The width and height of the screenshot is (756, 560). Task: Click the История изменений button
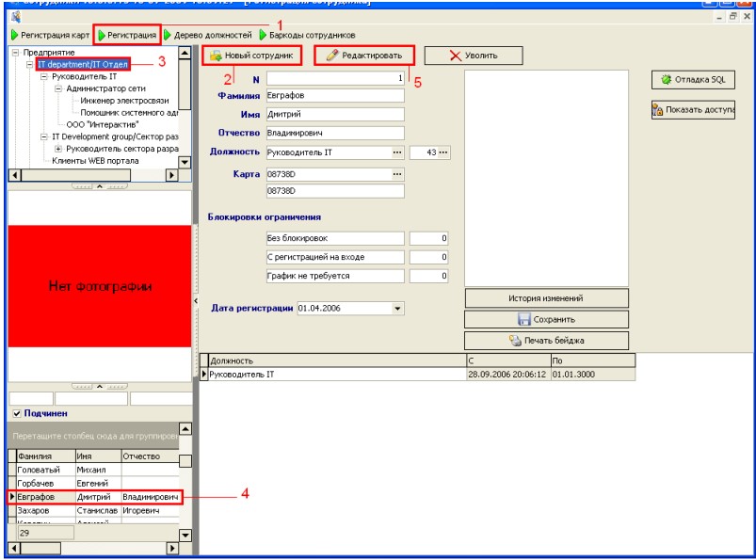tap(546, 298)
